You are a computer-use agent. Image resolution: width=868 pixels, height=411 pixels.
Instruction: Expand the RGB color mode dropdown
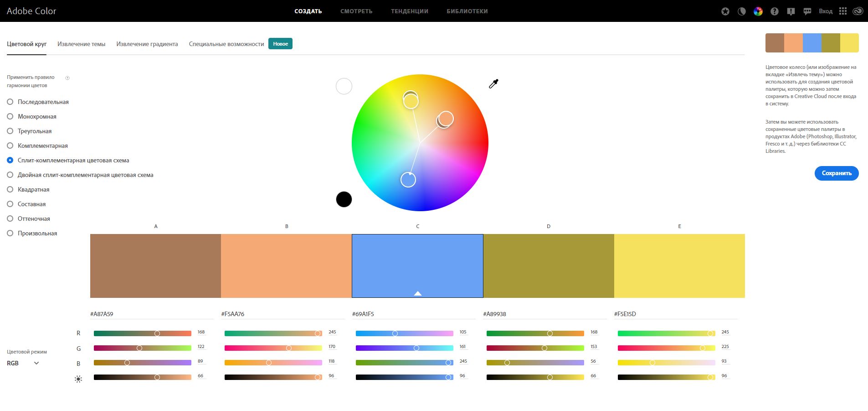23,363
